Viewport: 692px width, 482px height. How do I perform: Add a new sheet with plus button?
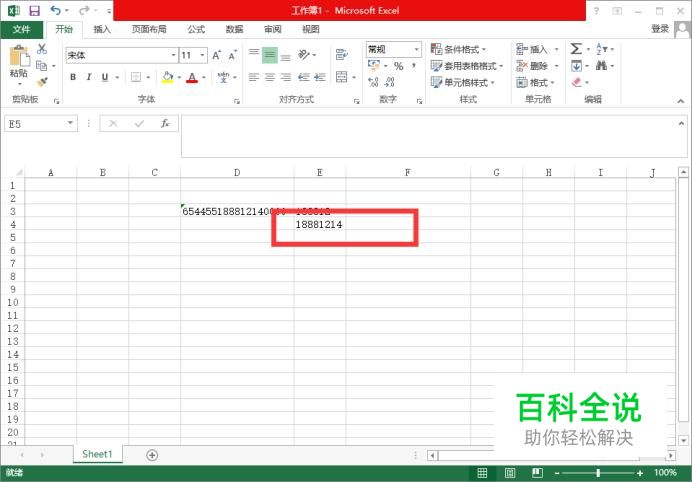click(152, 455)
